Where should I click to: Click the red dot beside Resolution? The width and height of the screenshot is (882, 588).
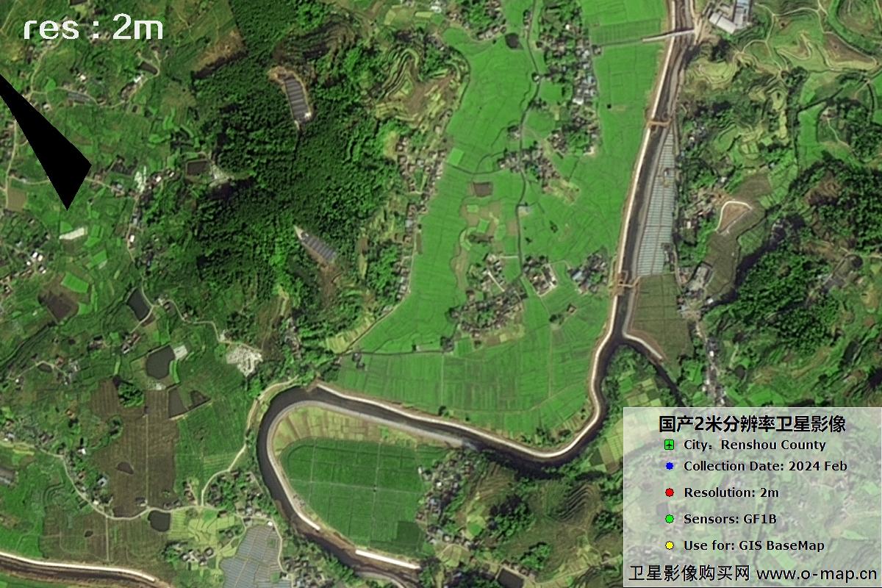(669, 492)
